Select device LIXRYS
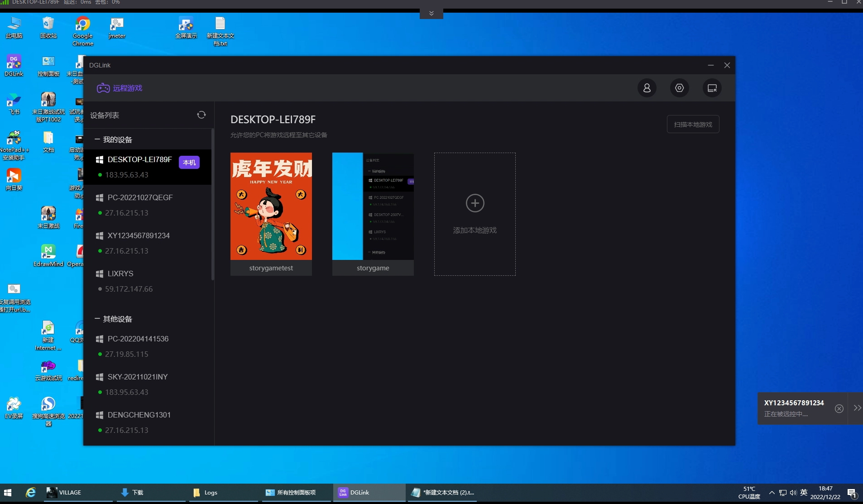 148,281
